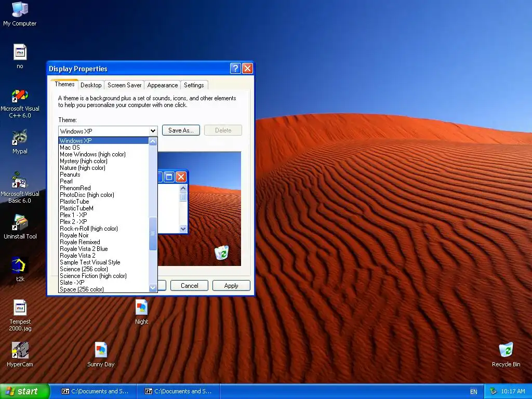The height and width of the screenshot is (399, 532).
Task: Close the Display Properties dialog
Action: click(x=248, y=69)
